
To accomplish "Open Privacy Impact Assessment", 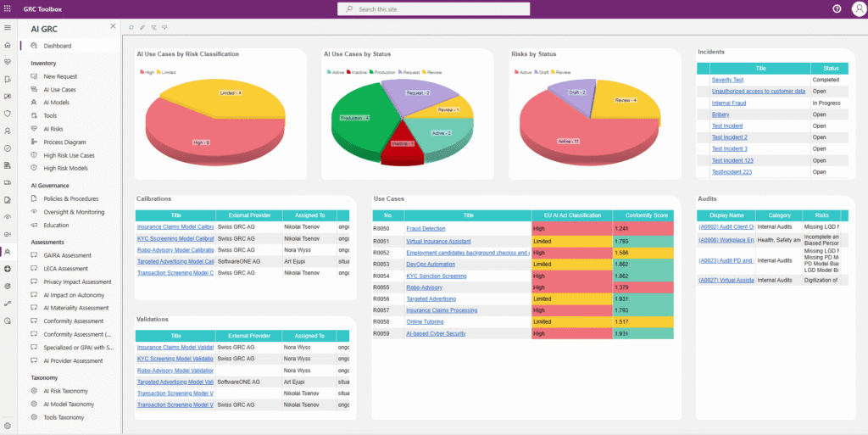I will (x=77, y=282).
